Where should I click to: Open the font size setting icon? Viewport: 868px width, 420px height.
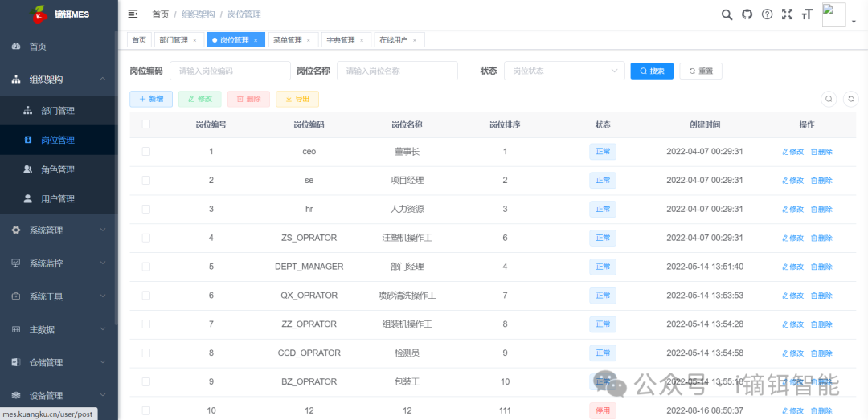807,14
